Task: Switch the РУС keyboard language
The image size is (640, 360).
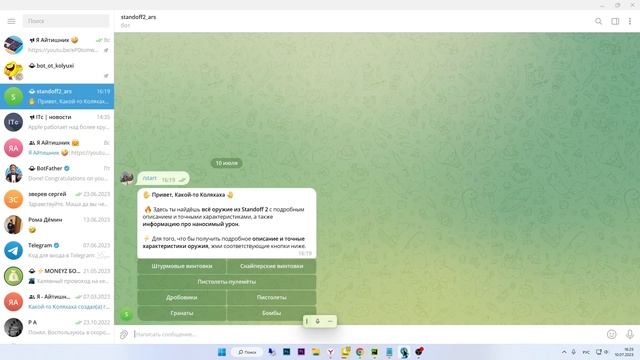Action: [586, 352]
